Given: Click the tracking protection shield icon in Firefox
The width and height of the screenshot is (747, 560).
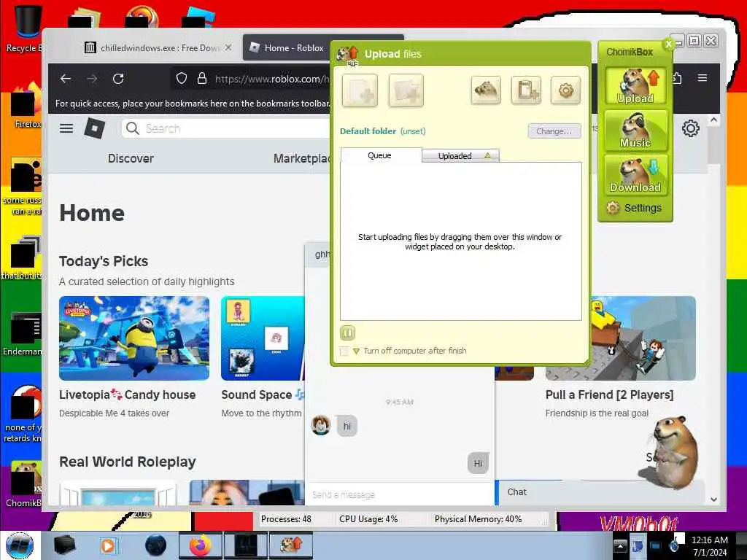Looking at the screenshot, I should [182, 78].
